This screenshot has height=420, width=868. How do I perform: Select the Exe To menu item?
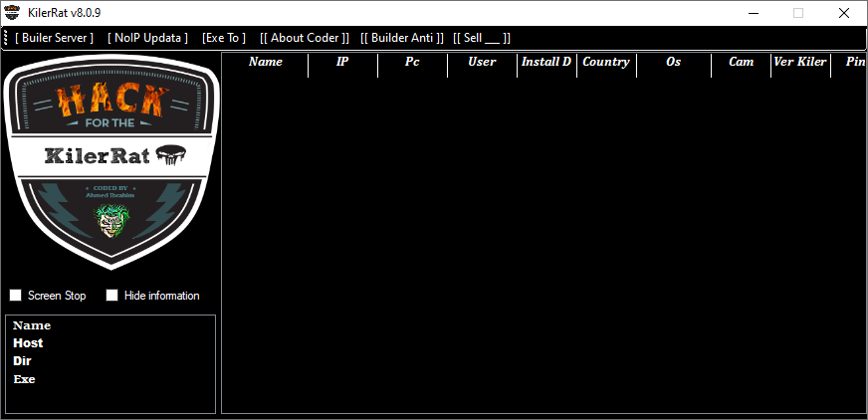coord(224,38)
